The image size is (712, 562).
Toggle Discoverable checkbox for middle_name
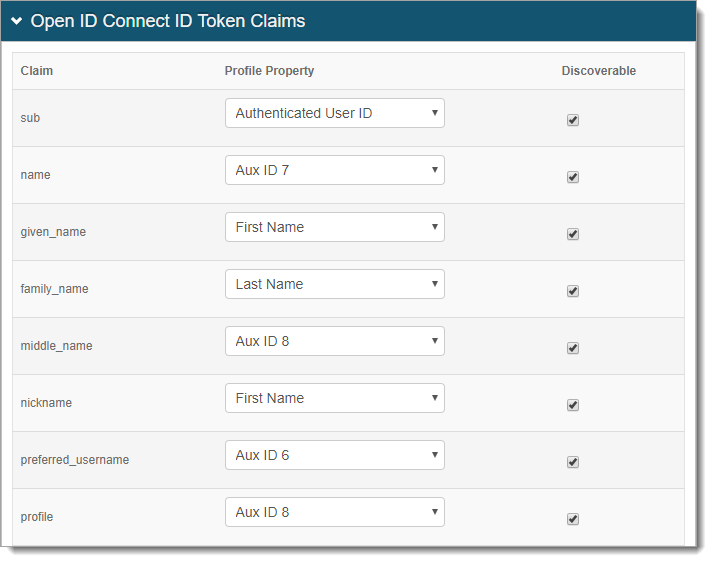pos(573,348)
